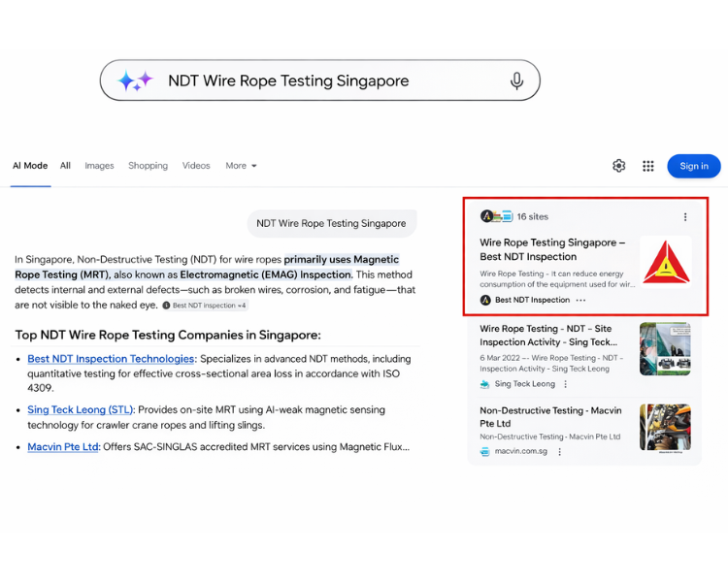Image resolution: width=728 pixels, height=582 pixels.
Task: Expand the More search filters dropdown
Action: (241, 166)
